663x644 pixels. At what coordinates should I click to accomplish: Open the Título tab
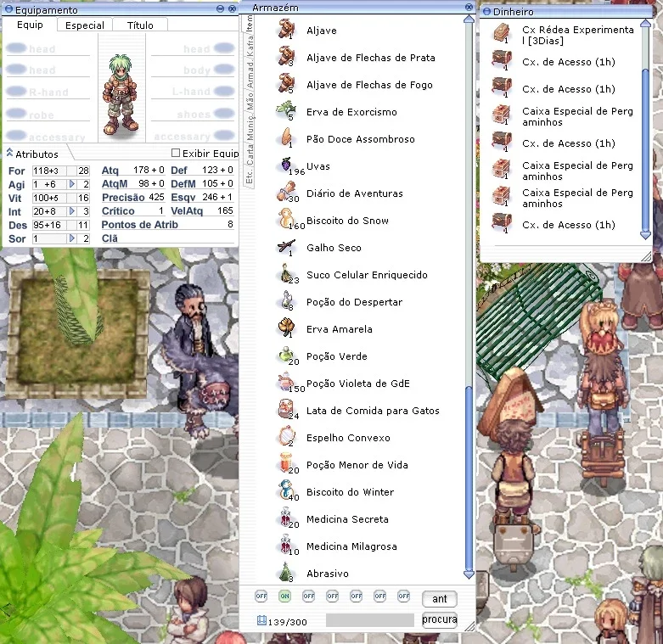[x=140, y=25]
